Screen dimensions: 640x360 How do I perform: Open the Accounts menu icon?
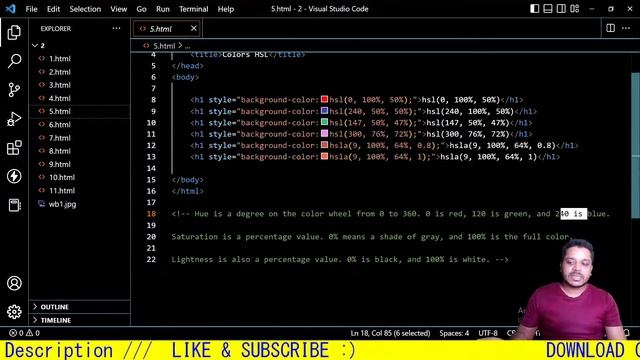click(14, 283)
